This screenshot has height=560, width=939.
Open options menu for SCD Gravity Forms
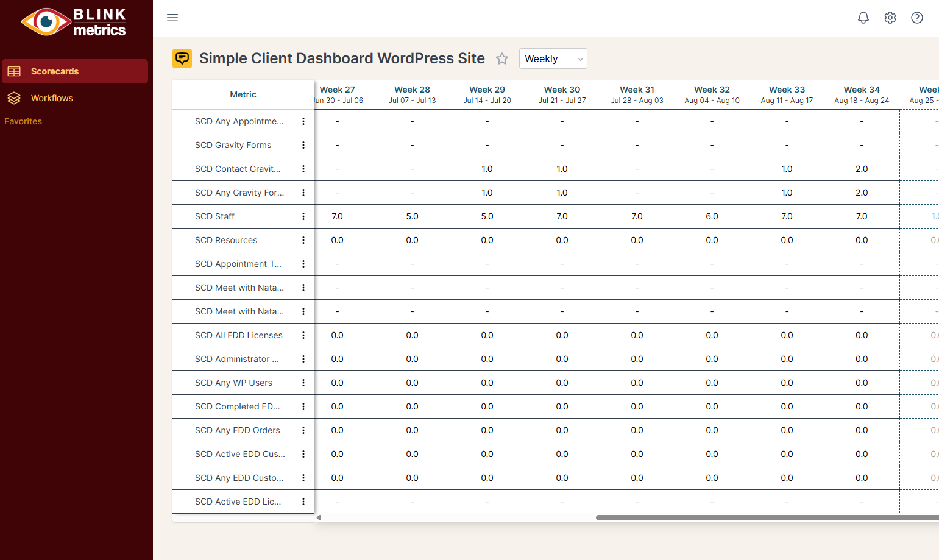tap(303, 145)
